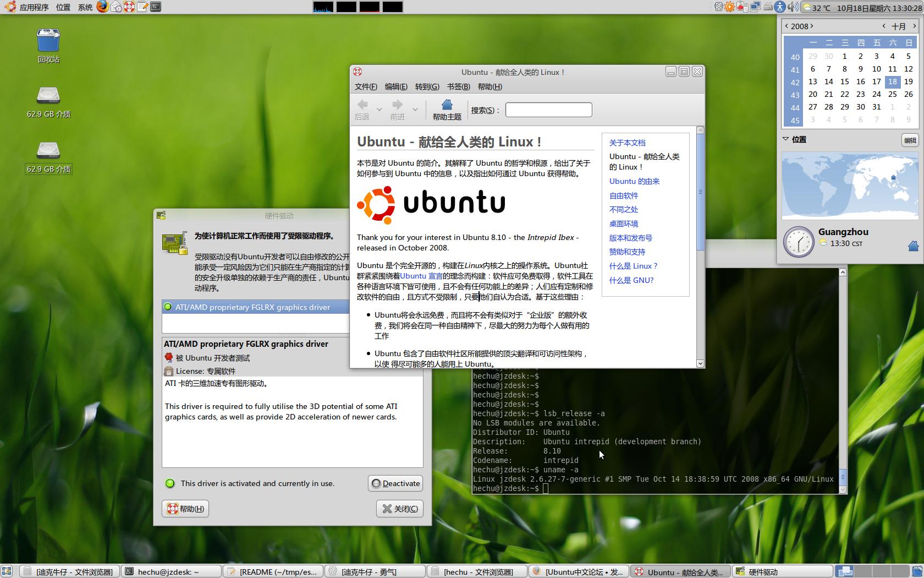Open the 桌面环境 sidebar link

(624, 223)
